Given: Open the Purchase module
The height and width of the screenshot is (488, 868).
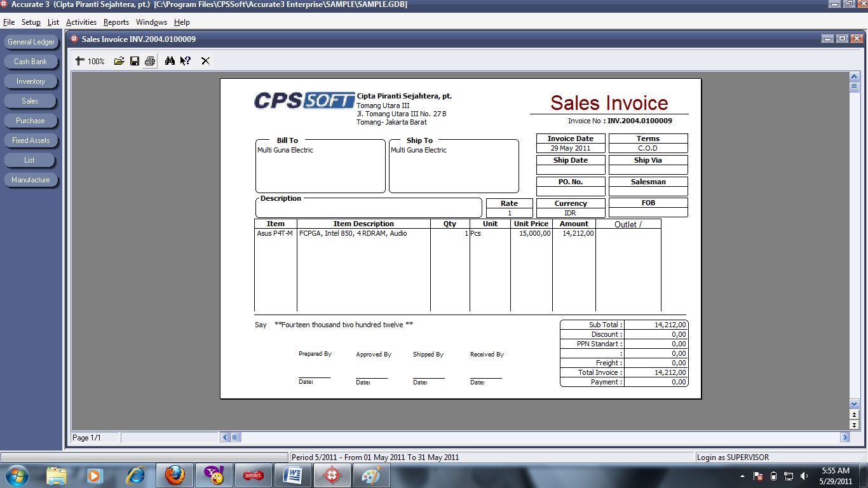Looking at the screenshot, I should coord(31,121).
